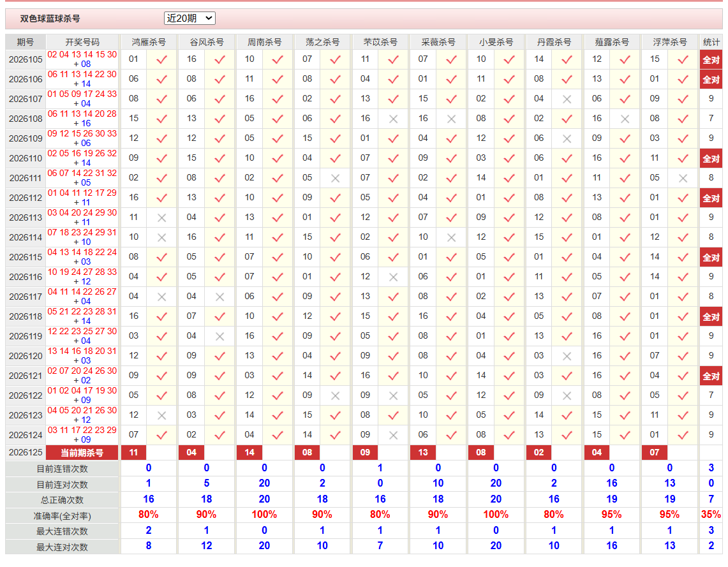The width and height of the screenshot is (728, 567).
Task: Click the 小旻杀号 column header
Action: [x=496, y=42]
